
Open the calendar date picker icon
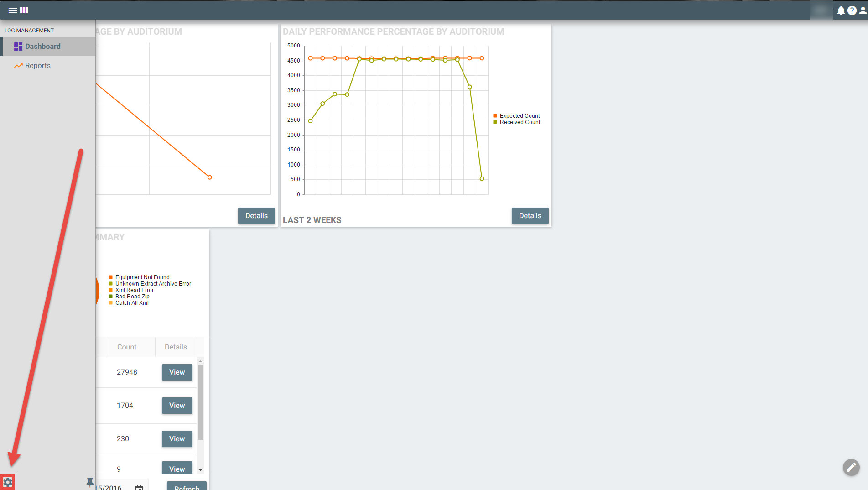tap(139, 487)
